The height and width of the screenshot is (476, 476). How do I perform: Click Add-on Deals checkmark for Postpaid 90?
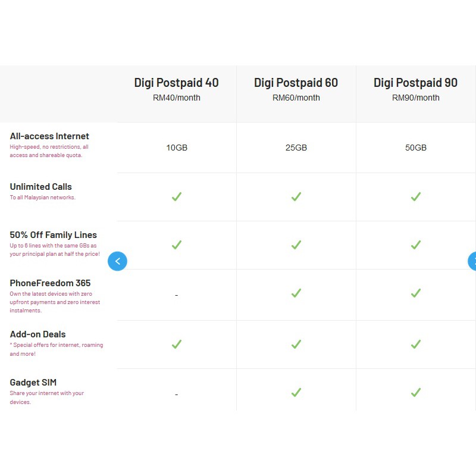[416, 345]
